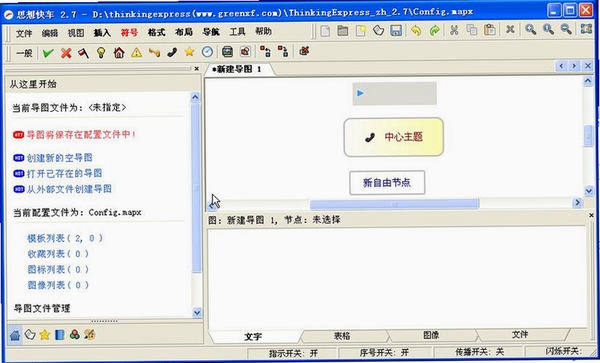Click sidebar scrollbar down arrow
The height and width of the screenshot is (363, 600).
[x=197, y=312]
